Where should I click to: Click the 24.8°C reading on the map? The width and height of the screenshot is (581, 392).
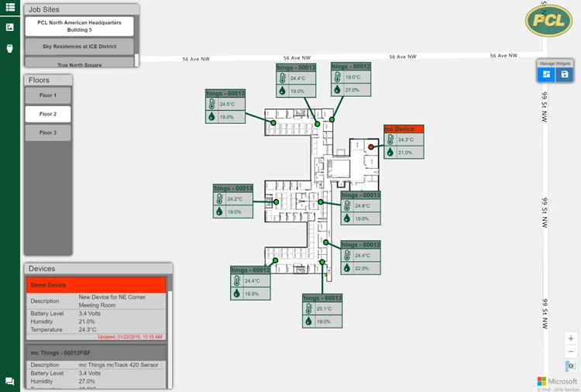363,205
